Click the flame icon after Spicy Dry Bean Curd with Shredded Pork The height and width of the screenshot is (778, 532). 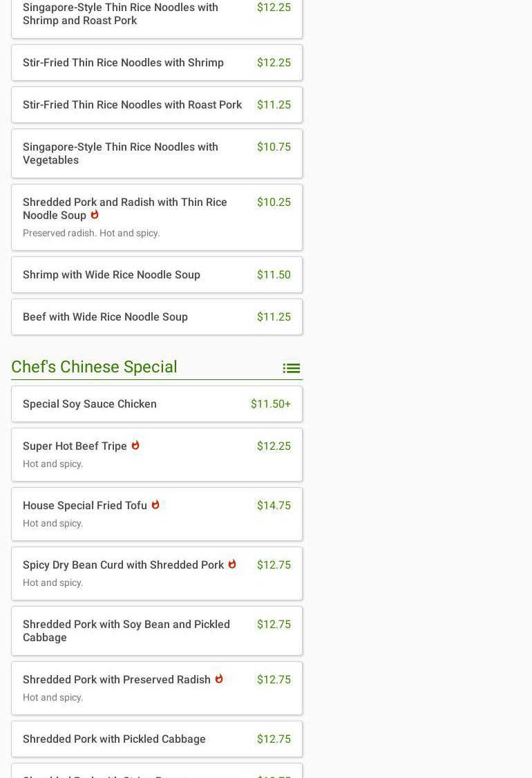click(232, 564)
